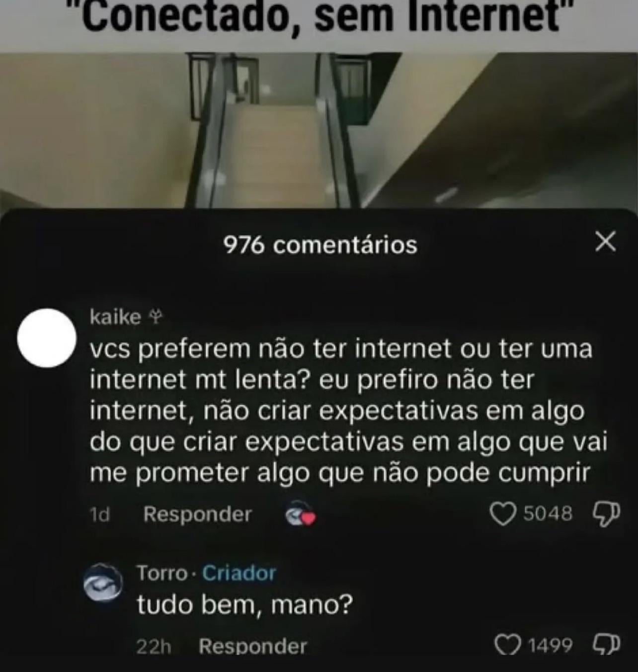Reply to kaike's comment via Responder
Viewport: 638px width, 672px height.
pyautogui.click(x=197, y=514)
